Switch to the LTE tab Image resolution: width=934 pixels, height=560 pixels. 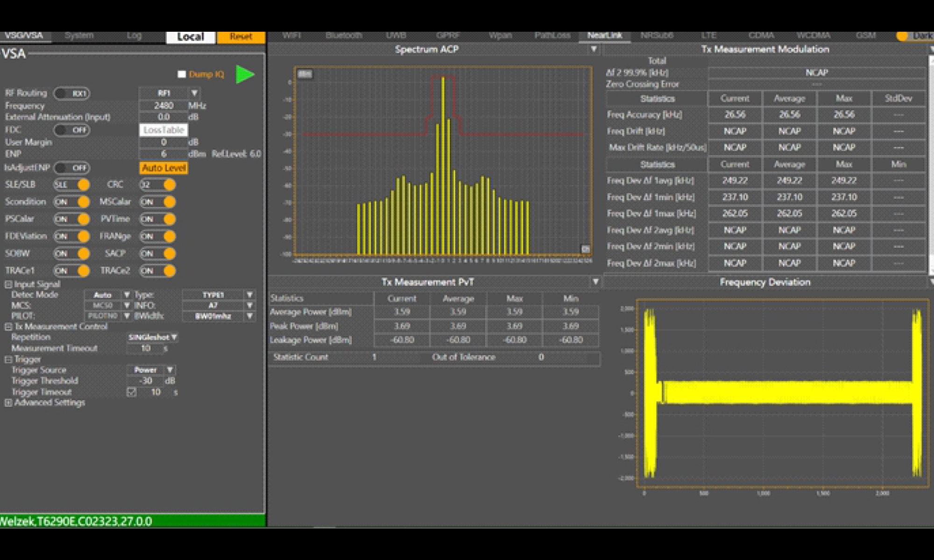[708, 35]
